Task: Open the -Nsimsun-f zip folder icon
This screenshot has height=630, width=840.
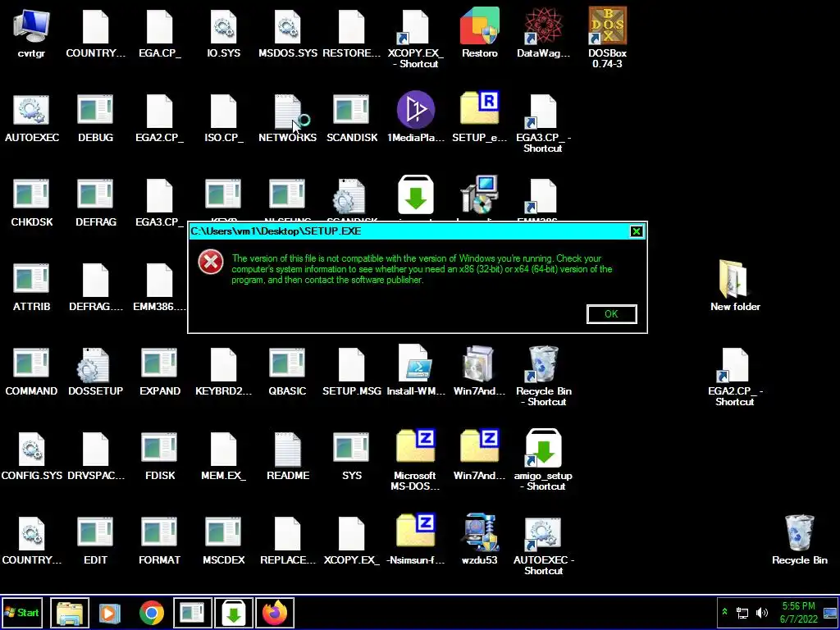Action: [x=416, y=540]
